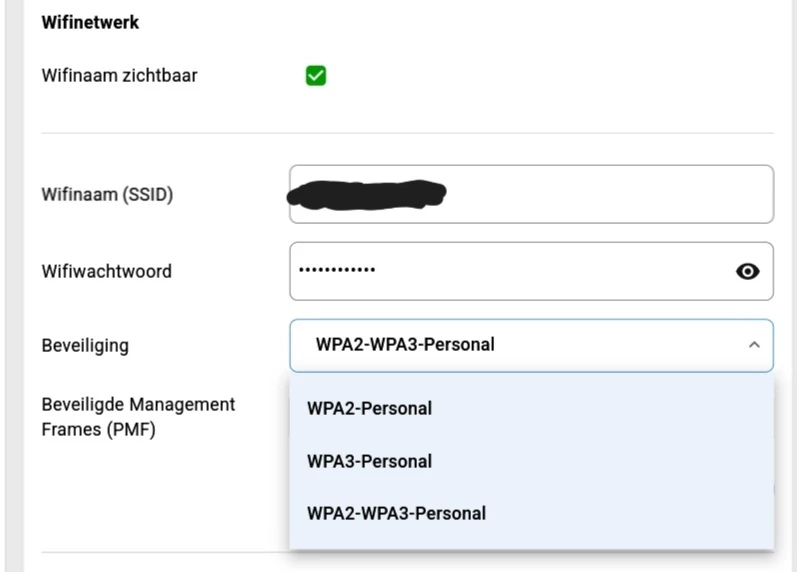Click the Beveiligde Management Frames (PMF) label
The width and height of the screenshot is (797, 572).
coord(138,417)
